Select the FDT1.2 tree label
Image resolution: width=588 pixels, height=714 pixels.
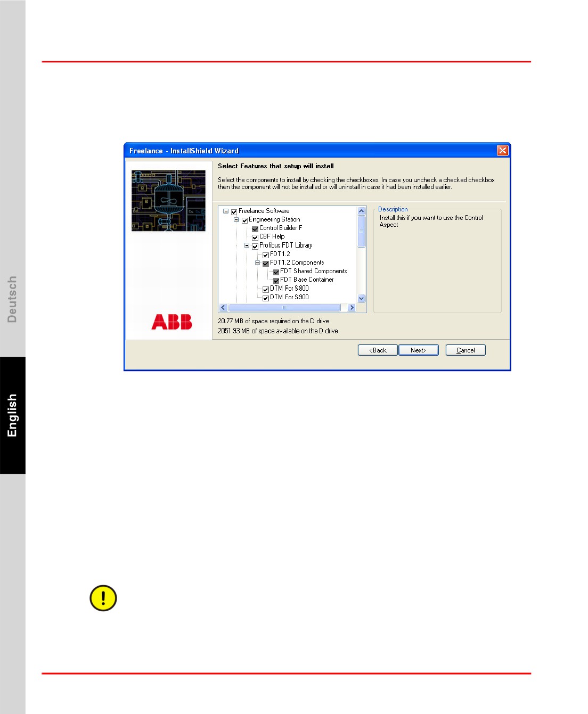[280, 254]
